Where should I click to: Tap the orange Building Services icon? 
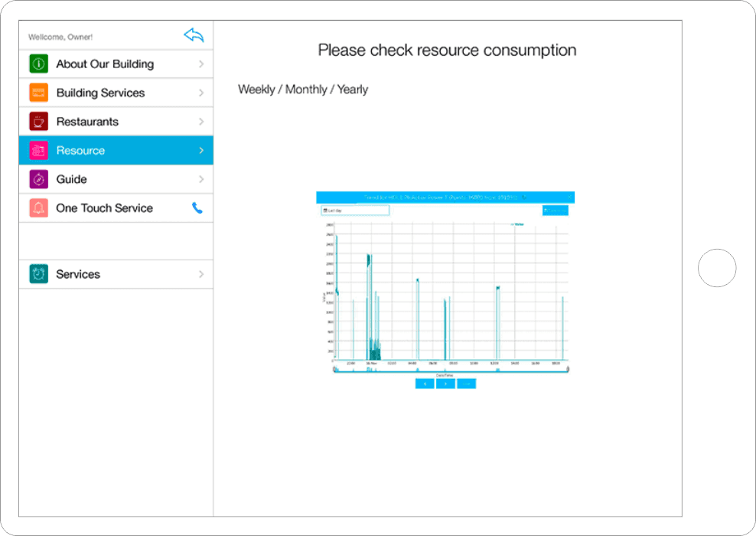pos(38,93)
